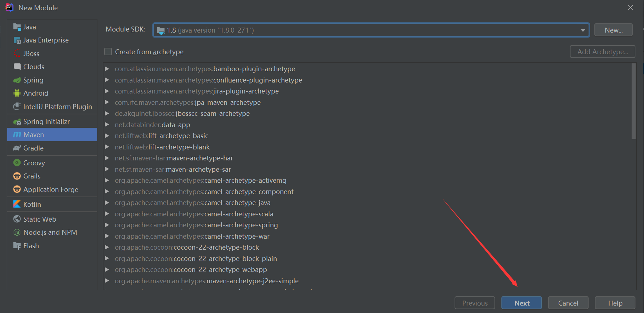Image resolution: width=644 pixels, height=313 pixels.
Task: Select cocoon-22-archetype-block-plain entry
Action: (196, 258)
